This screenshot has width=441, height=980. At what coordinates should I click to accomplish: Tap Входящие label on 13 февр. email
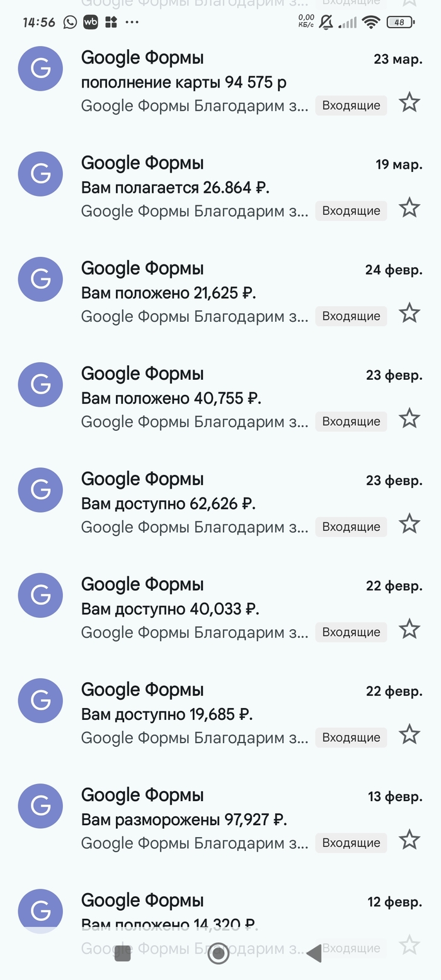point(351,843)
